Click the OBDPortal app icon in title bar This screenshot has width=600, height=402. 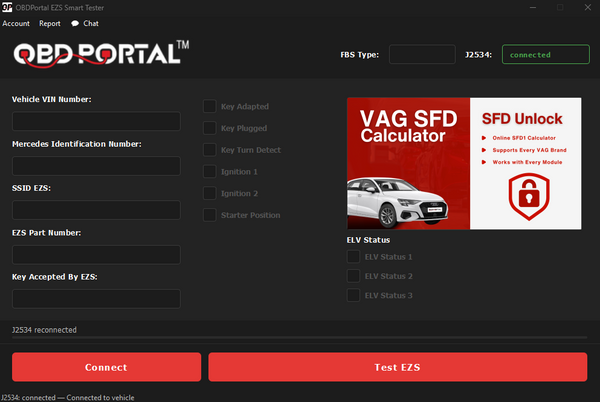pos(7,7)
